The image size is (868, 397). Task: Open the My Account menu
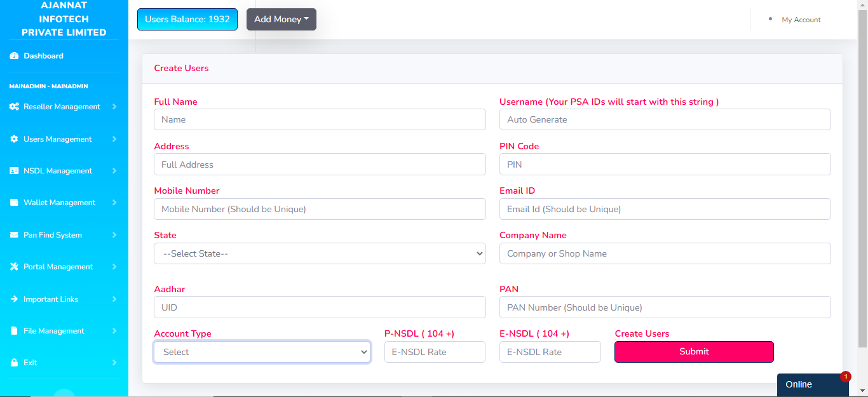click(801, 20)
